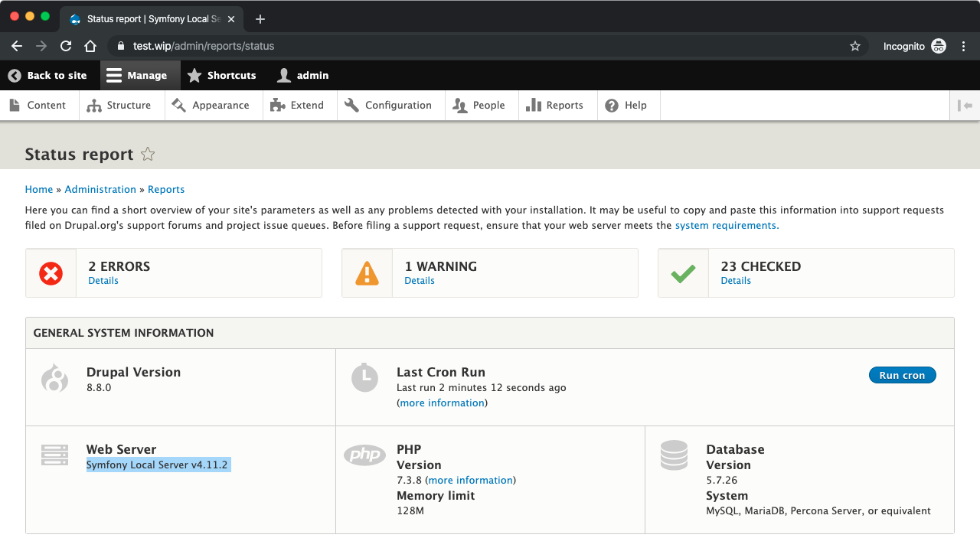This screenshot has width=980, height=551.
Task: Toggle the bookmark star in the address bar
Action: 855,46
